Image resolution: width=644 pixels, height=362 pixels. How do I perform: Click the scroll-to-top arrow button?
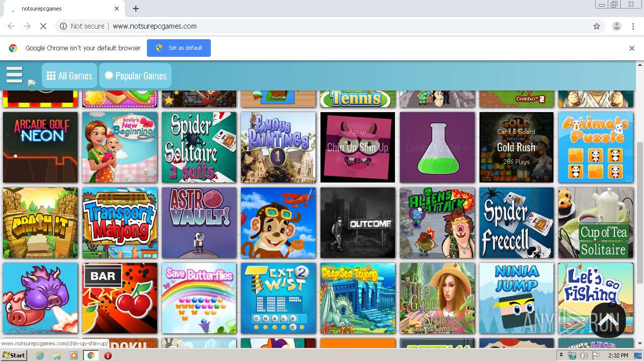point(608,320)
